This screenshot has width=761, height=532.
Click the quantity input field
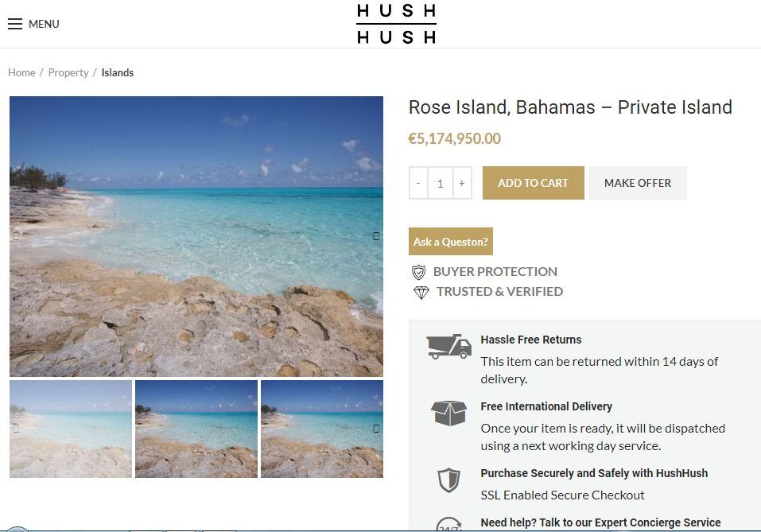click(x=440, y=183)
